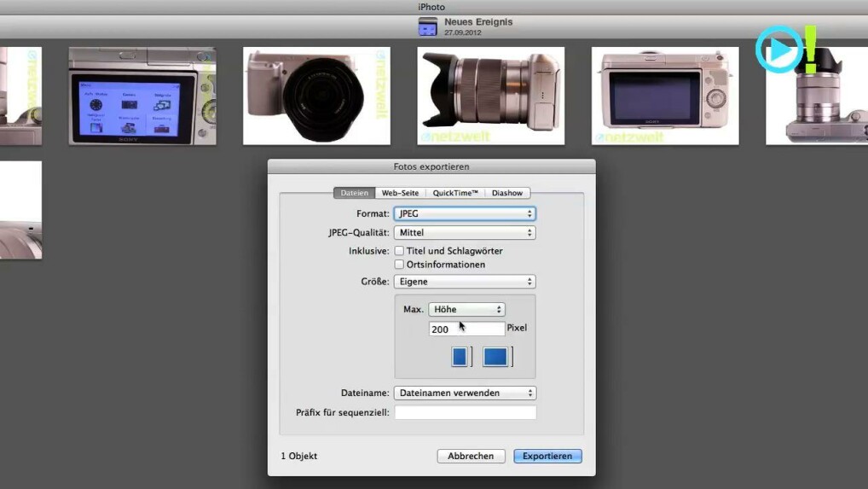Open the JPEG-Qualität dropdown
The height and width of the screenshot is (489, 868).
tap(465, 232)
